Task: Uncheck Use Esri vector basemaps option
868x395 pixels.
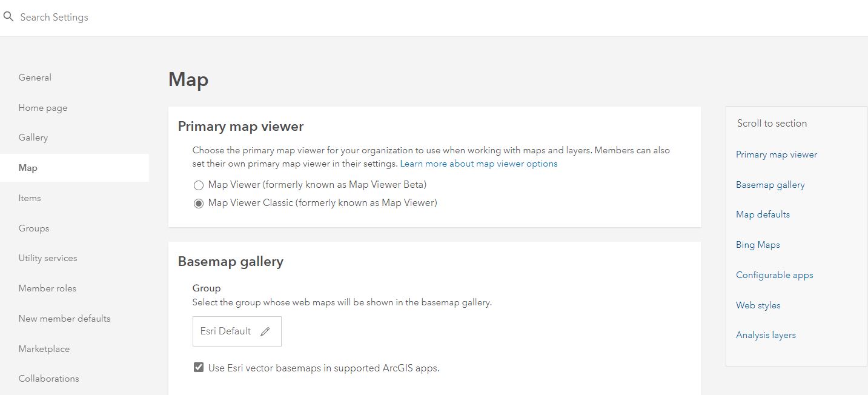Action: click(198, 367)
